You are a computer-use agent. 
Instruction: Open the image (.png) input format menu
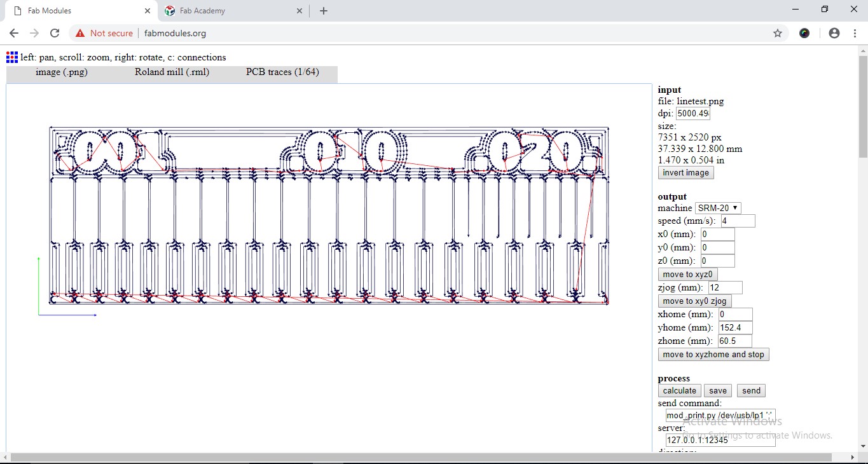pyautogui.click(x=62, y=72)
